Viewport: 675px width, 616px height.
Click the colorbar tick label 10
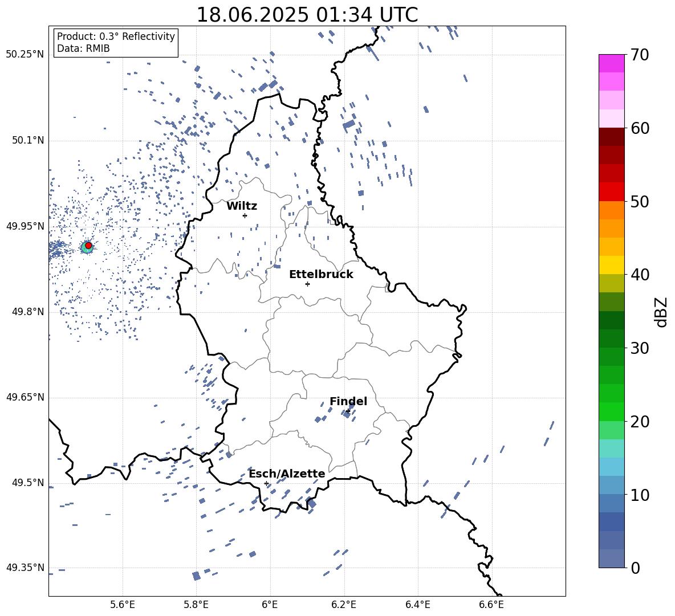coord(640,495)
